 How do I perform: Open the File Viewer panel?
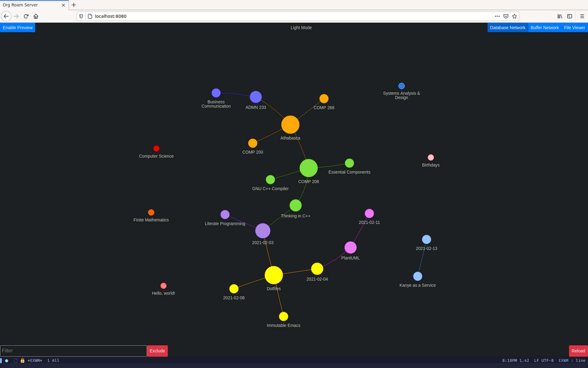(575, 28)
